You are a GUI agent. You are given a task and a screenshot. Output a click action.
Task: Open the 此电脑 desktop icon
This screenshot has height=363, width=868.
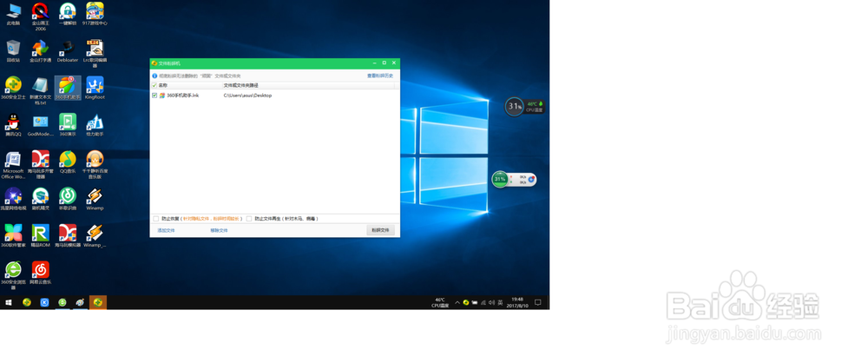point(13,14)
